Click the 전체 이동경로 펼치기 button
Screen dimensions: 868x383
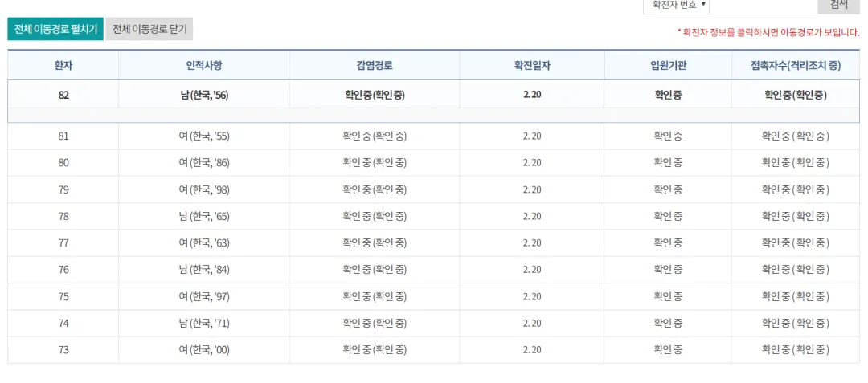pos(55,29)
